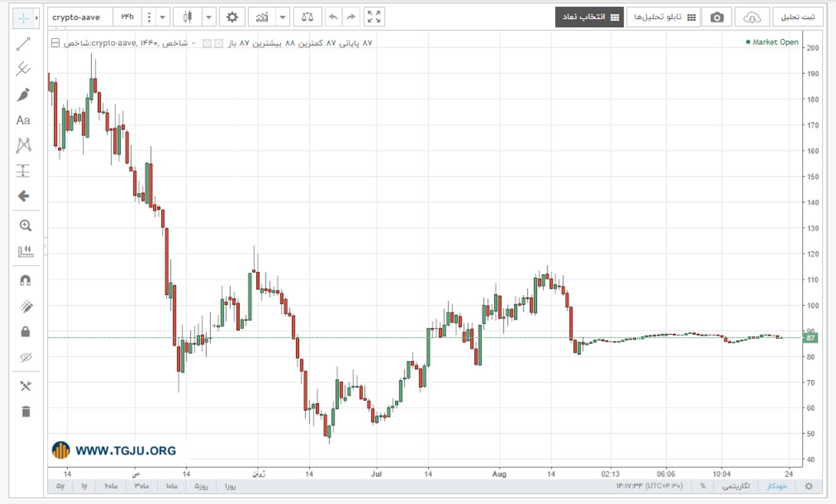The width and height of the screenshot is (836, 504).
Task: Expand the interval dropdown arrow
Action: point(163,17)
